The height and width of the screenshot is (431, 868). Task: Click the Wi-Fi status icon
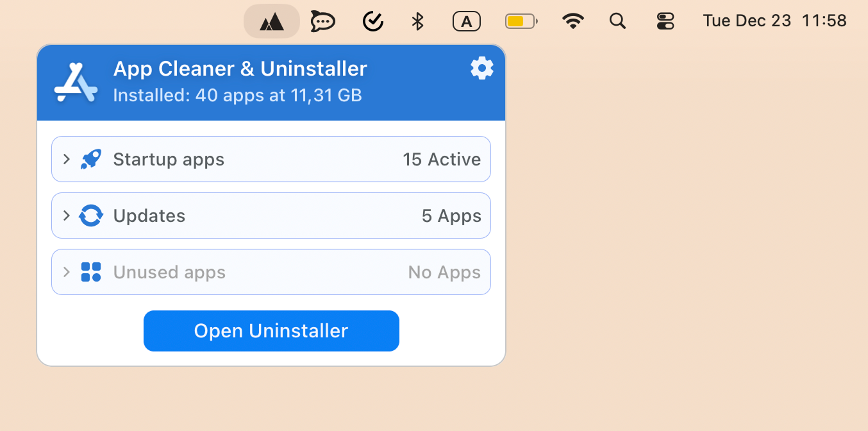point(572,21)
